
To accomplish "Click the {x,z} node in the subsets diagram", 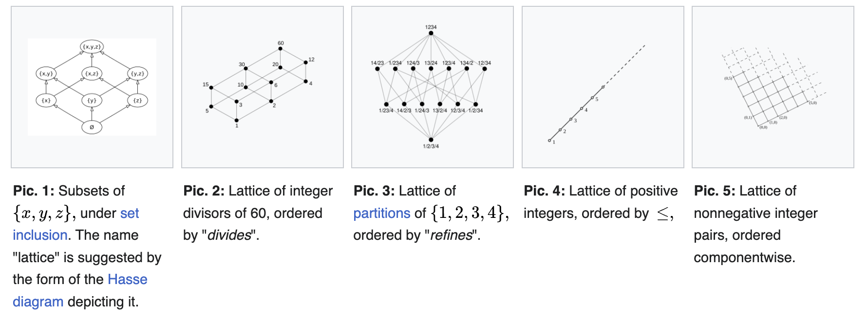I will click(x=92, y=73).
